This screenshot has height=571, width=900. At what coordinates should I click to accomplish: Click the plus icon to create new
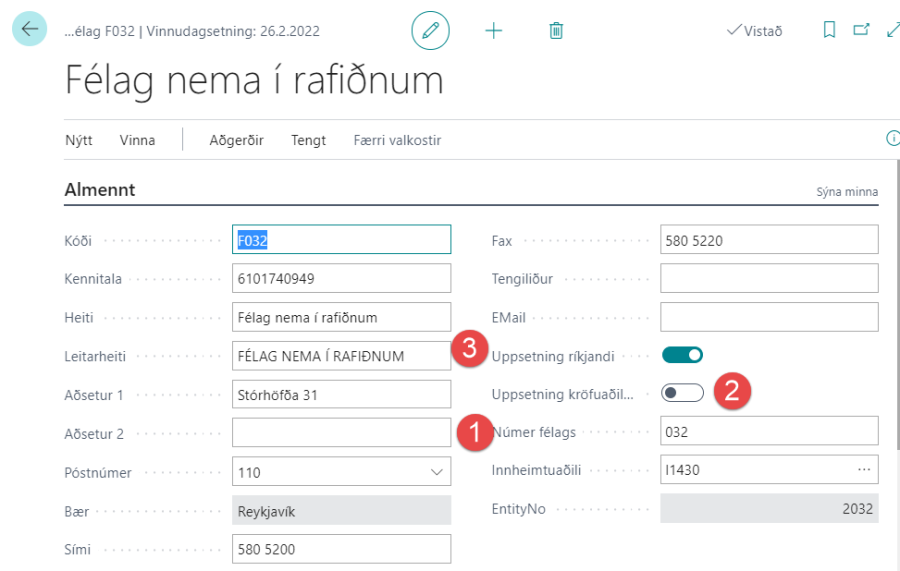493,31
